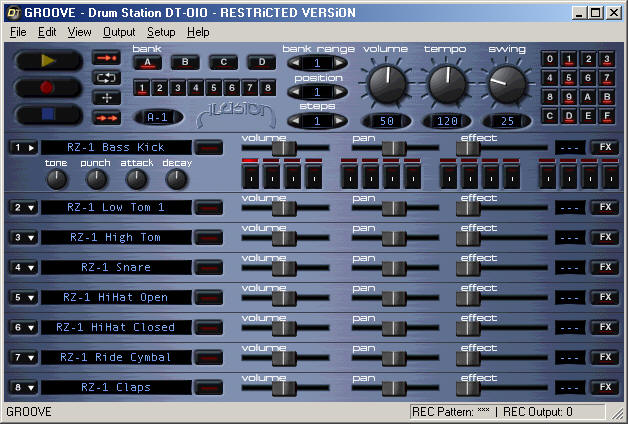Stop playback with the blue square button
This screenshot has width=628, height=424.
(x=48, y=115)
